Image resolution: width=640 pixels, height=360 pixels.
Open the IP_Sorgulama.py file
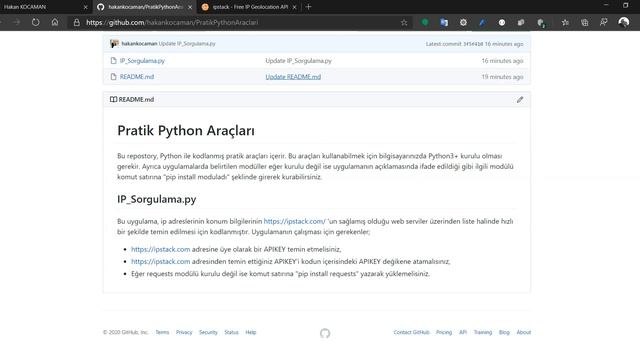[142, 61]
